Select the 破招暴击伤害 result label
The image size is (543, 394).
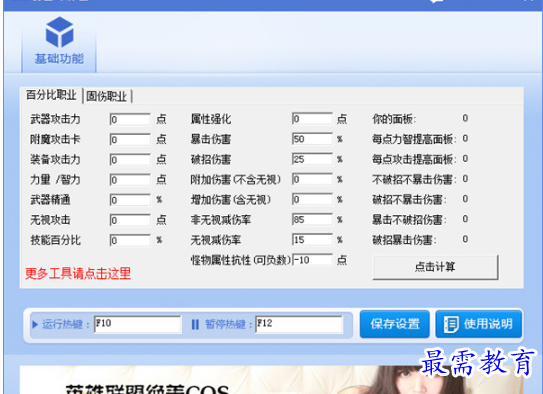pos(404,240)
